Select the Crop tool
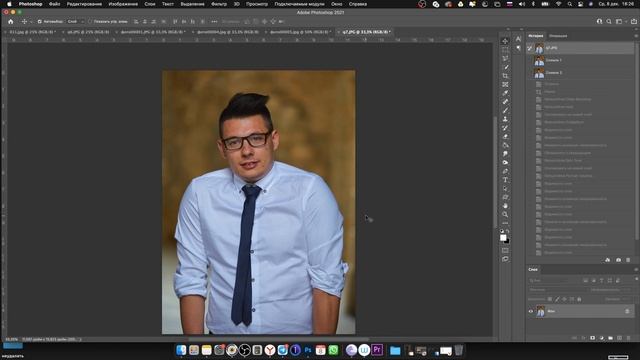The image size is (640, 360). (x=505, y=76)
